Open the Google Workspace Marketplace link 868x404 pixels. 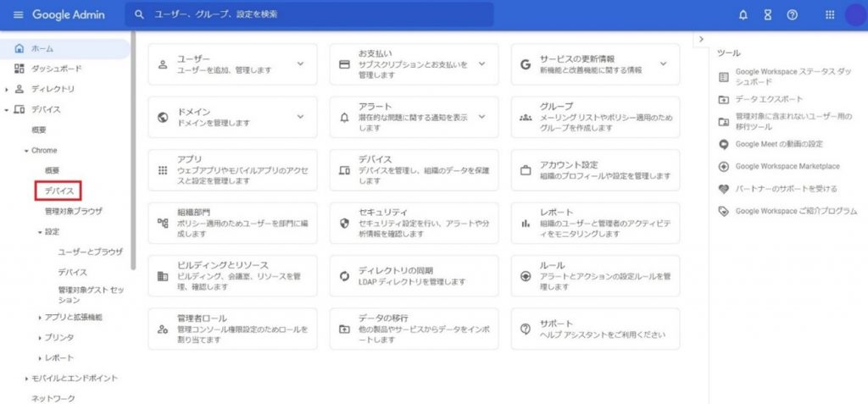point(787,166)
